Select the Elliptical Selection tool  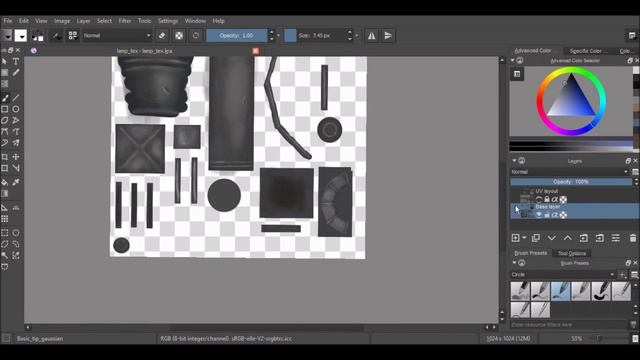click(x=16, y=233)
